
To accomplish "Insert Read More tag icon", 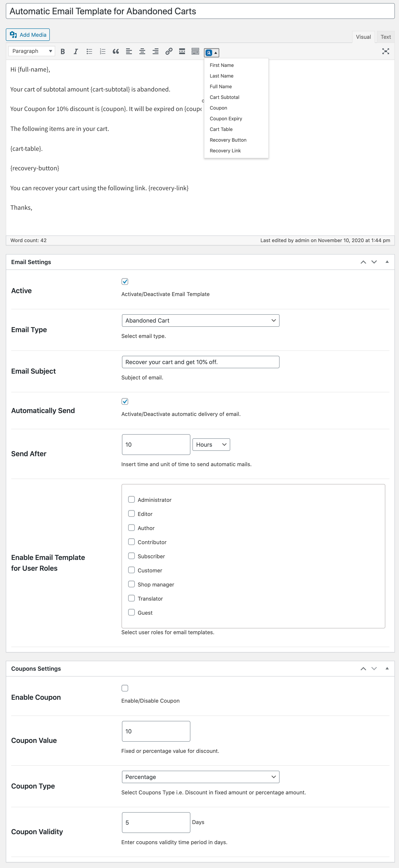I will pos(182,52).
